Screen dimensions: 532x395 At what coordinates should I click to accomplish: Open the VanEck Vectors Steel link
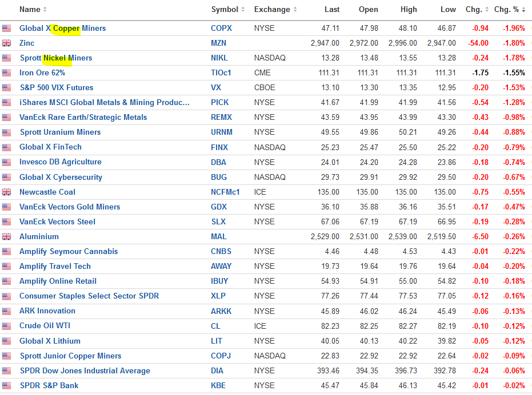tap(57, 221)
